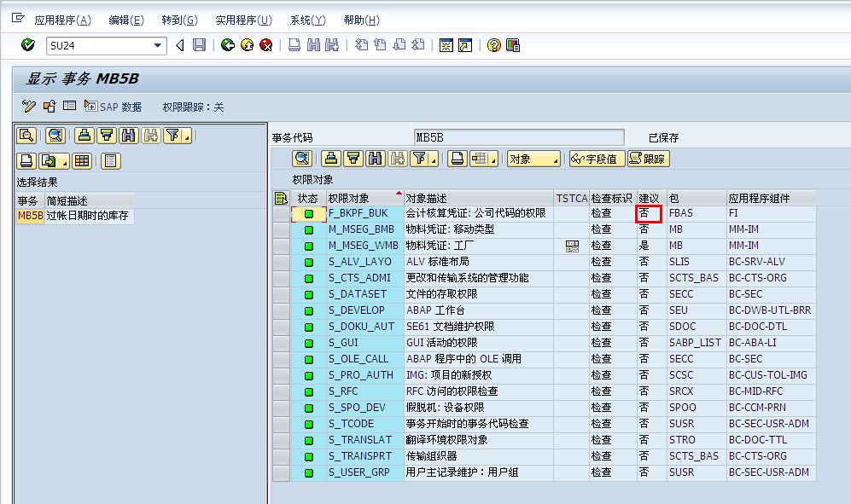Click the yellow Help question mark icon
The height and width of the screenshot is (504, 851).
[x=493, y=45]
